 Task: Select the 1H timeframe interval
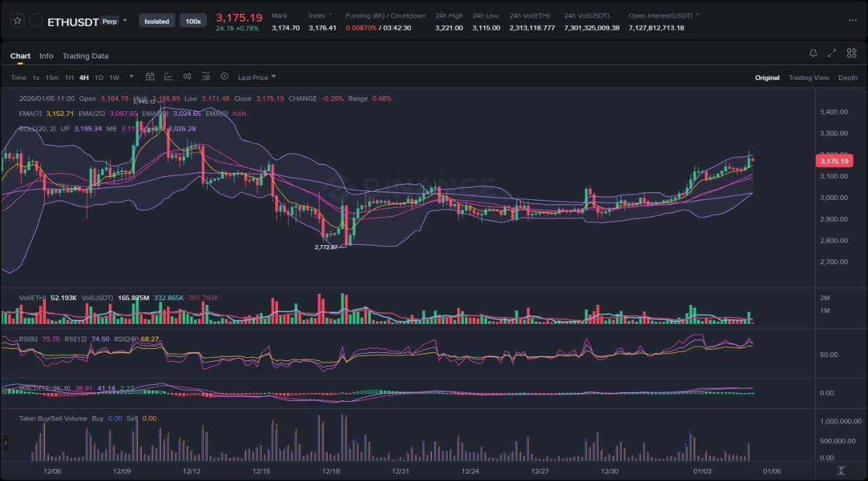coord(69,78)
